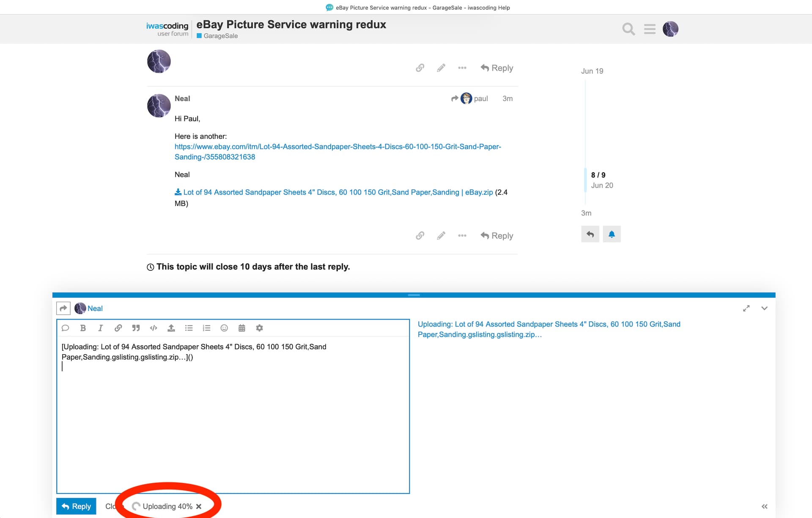Insert date and time via calendar icon
Viewport: 812px width, 518px height.
[x=242, y=328]
